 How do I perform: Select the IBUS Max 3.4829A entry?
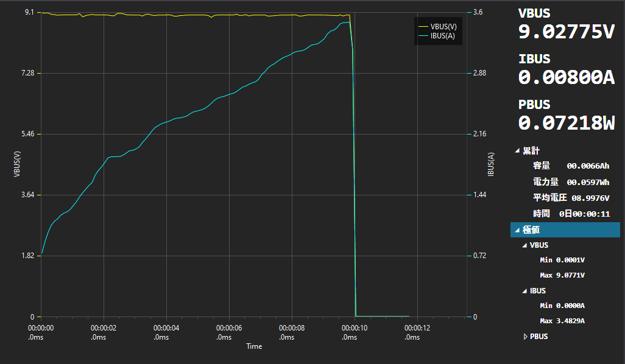[562, 321]
